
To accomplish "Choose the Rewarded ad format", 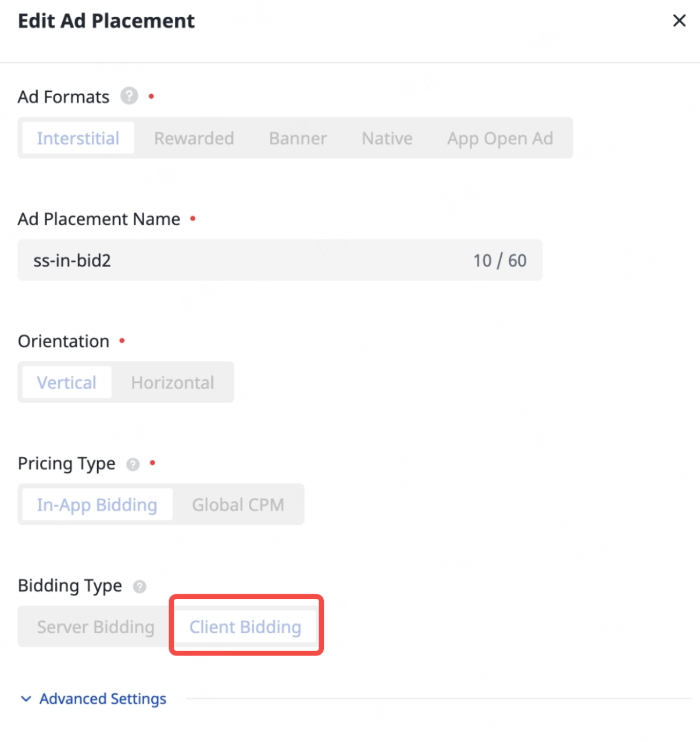I will (194, 138).
